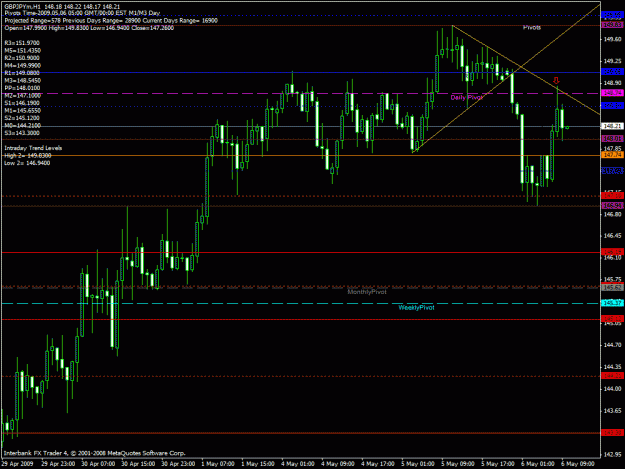625x469 pixels.
Task: Click the red down-arrow signal marker
Action: (556, 80)
